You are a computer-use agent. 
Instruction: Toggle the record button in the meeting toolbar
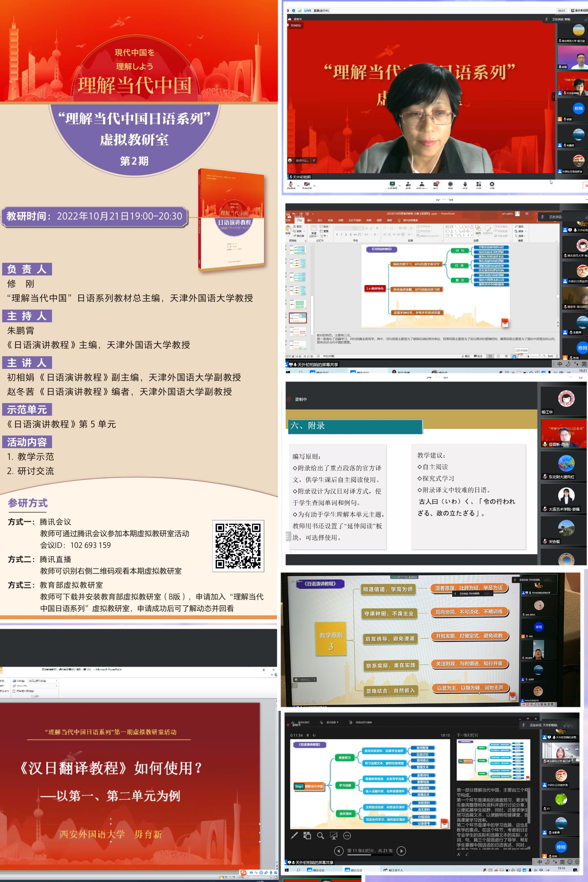(450, 184)
